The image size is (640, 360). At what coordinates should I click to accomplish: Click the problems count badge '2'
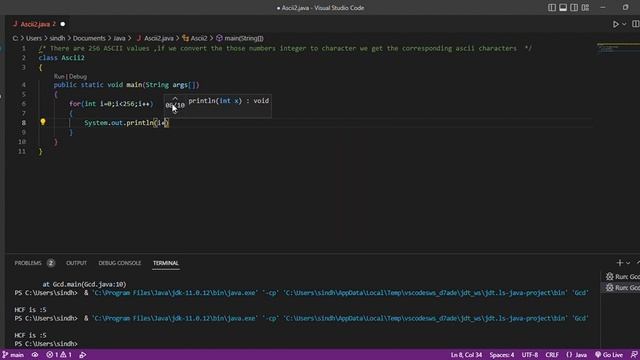51,263
